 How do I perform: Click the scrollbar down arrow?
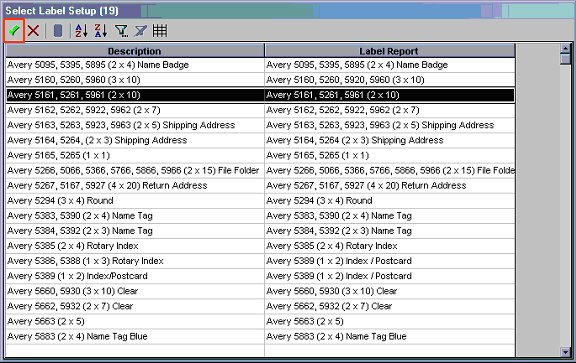pos(565,352)
